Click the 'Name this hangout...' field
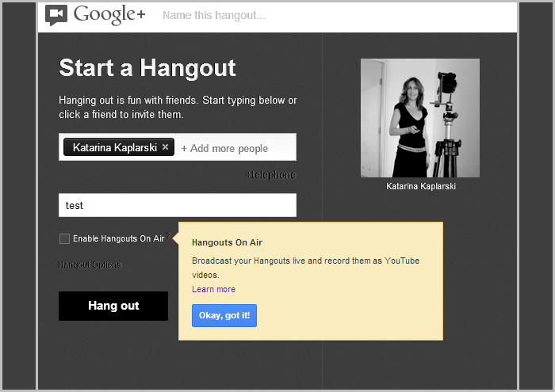 point(214,15)
